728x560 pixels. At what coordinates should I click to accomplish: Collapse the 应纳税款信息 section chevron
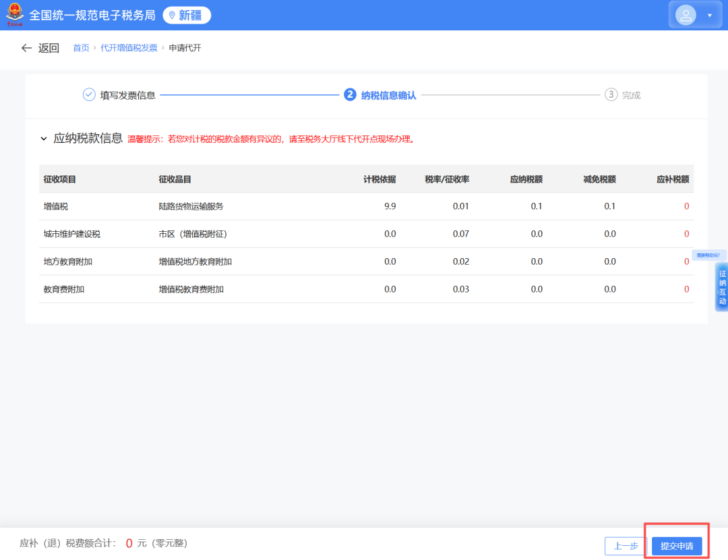point(44,138)
